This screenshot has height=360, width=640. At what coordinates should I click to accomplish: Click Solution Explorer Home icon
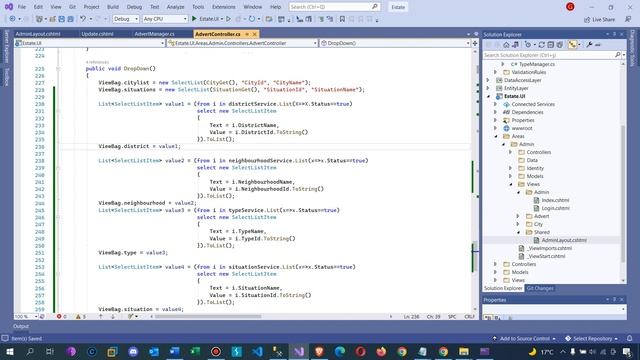[506, 45]
